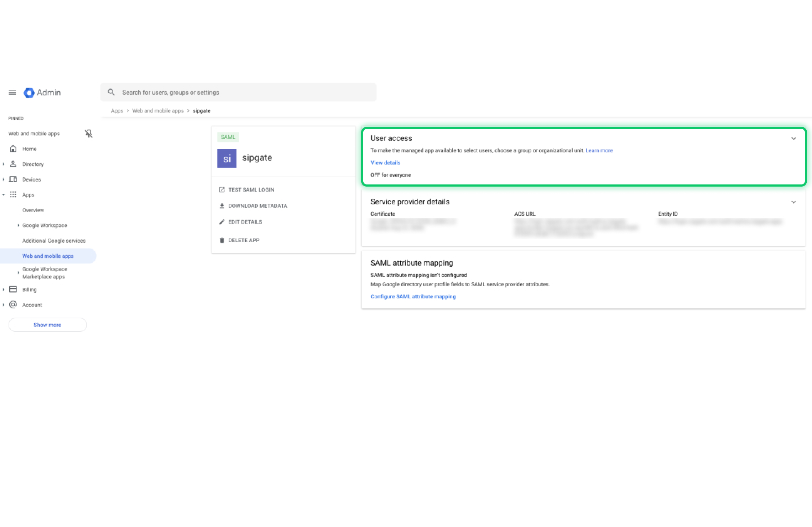Viewport: 812px width, 527px height.
Task: Open the hamburger main menu
Action: click(x=12, y=93)
